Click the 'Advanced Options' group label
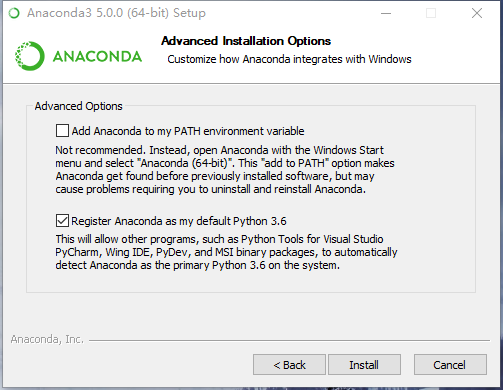 (x=79, y=106)
